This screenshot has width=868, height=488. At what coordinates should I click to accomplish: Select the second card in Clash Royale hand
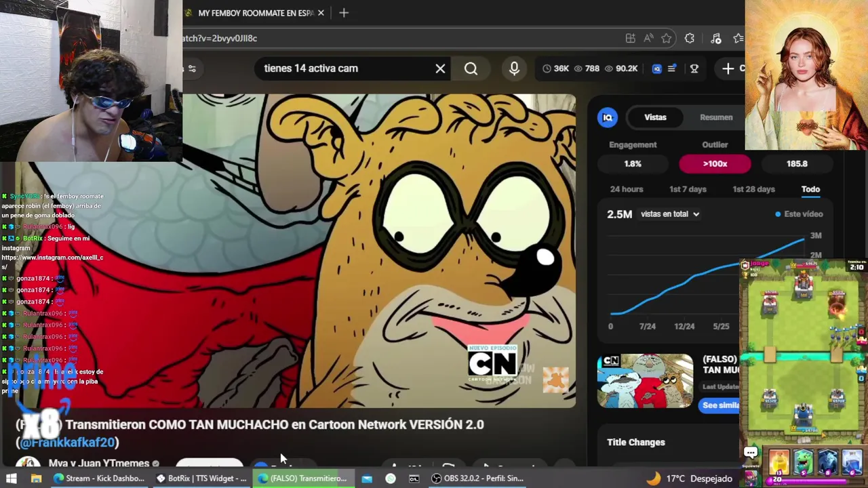point(803,462)
